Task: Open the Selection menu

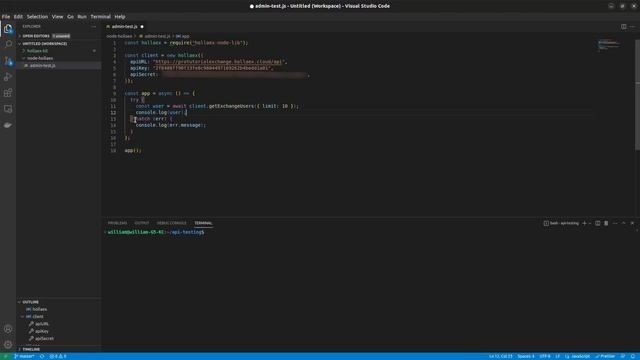Action: point(37,17)
